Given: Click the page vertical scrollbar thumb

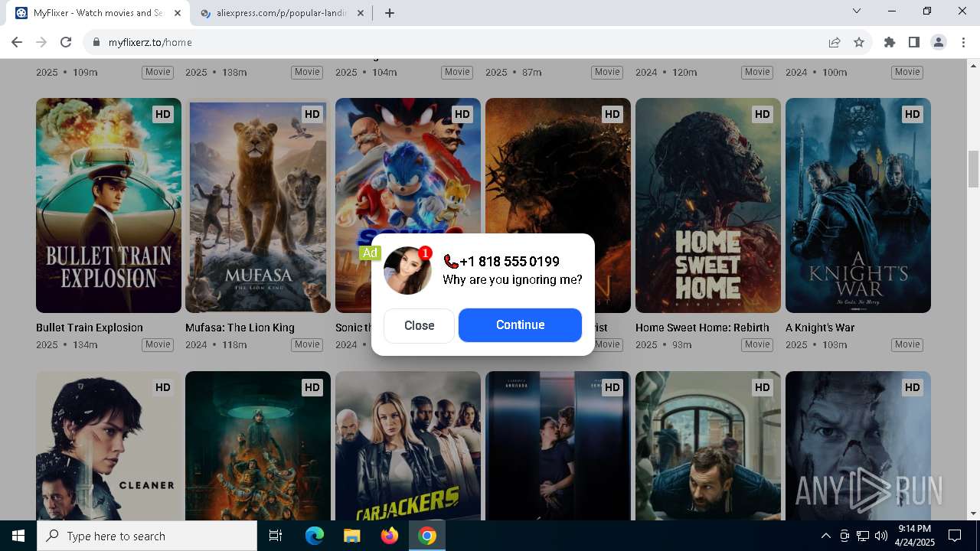Looking at the screenshot, I should (x=973, y=169).
